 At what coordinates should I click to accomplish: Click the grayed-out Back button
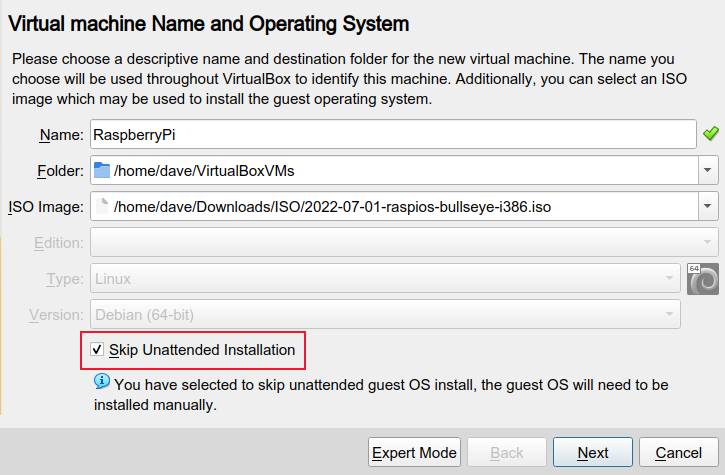point(507,452)
